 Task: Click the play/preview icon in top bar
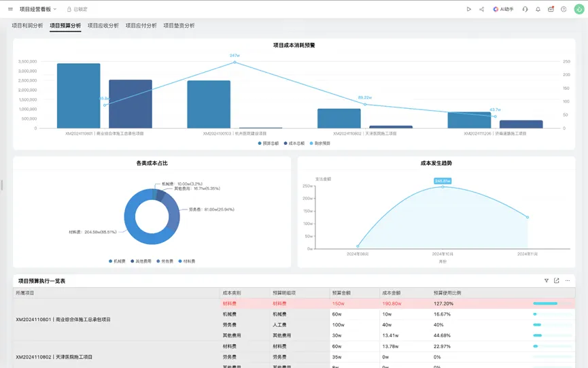pyautogui.click(x=468, y=10)
